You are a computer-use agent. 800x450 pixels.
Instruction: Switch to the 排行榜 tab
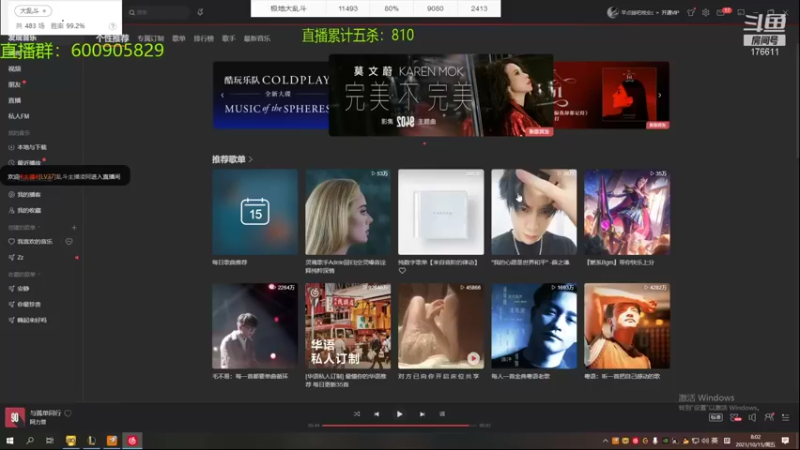pyautogui.click(x=204, y=38)
